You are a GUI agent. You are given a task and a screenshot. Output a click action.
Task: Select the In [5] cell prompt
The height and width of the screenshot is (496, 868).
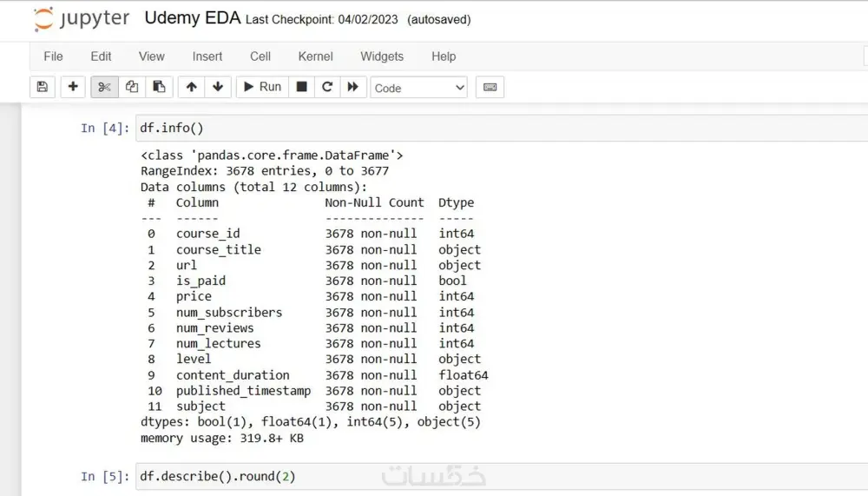(105, 477)
